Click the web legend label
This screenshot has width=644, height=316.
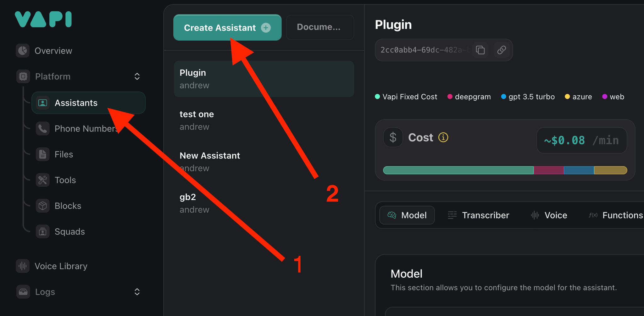tap(617, 97)
